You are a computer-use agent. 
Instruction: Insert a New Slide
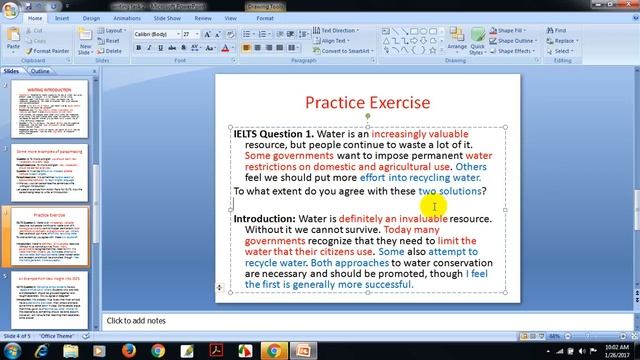click(85, 41)
